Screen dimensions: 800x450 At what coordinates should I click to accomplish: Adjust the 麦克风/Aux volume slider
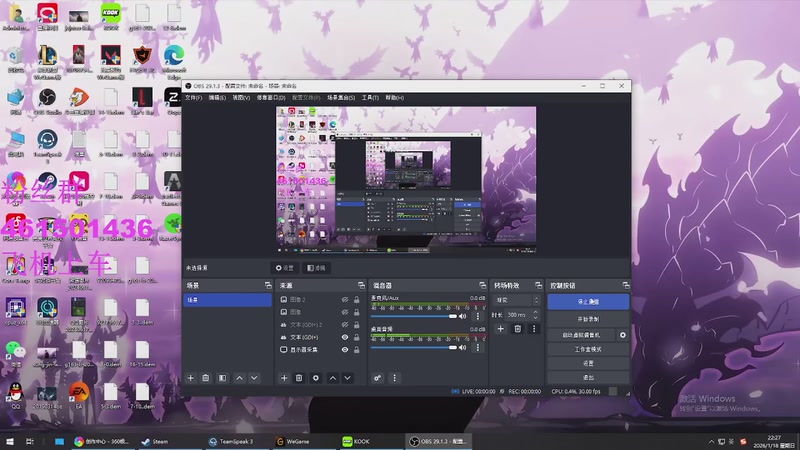[x=414, y=316]
